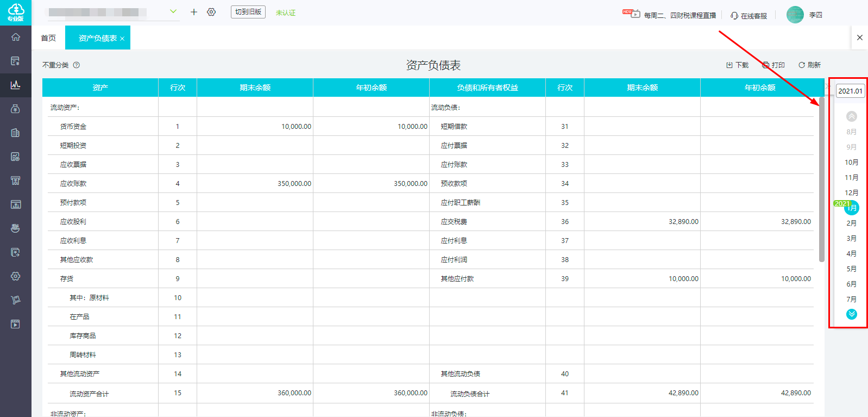868x417 pixels.
Task: Close the 资产负债表 tab with the x
Action: pos(122,39)
